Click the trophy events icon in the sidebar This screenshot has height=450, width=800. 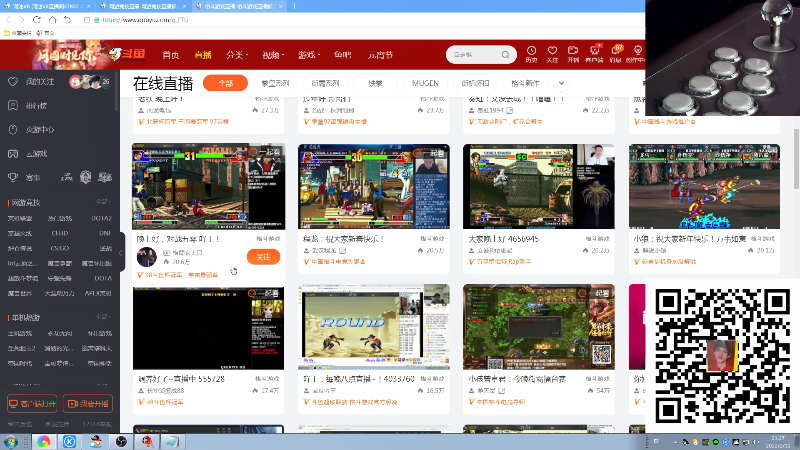(x=13, y=178)
